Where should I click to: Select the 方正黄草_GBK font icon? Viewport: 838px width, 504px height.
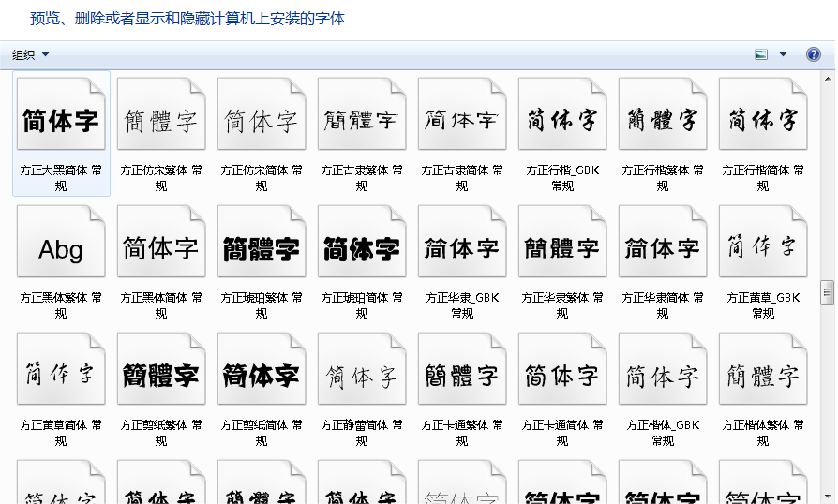tap(763, 242)
